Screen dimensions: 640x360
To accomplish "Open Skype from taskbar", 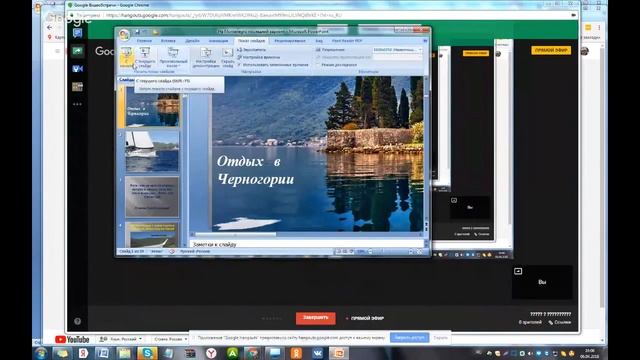I will pyautogui.click(x=147, y=353).
